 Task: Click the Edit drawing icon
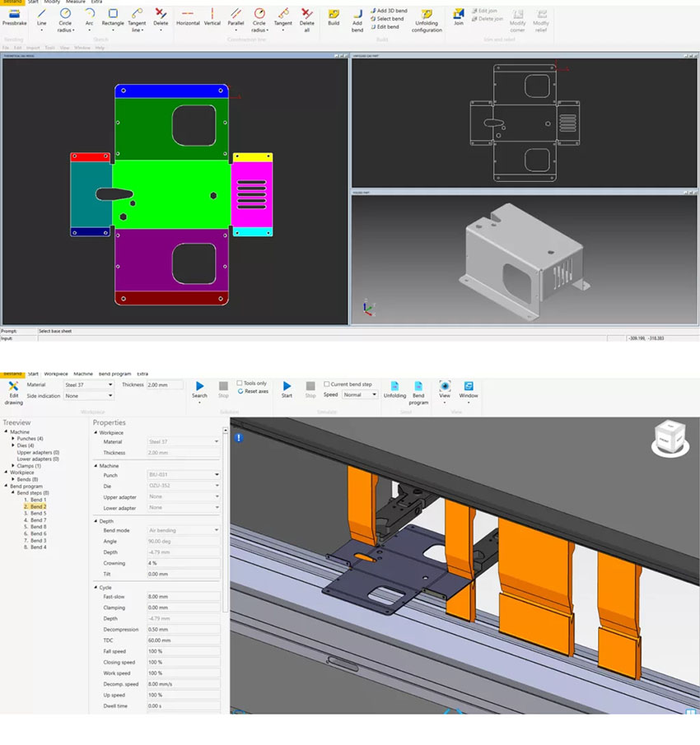tap(13, 387)
